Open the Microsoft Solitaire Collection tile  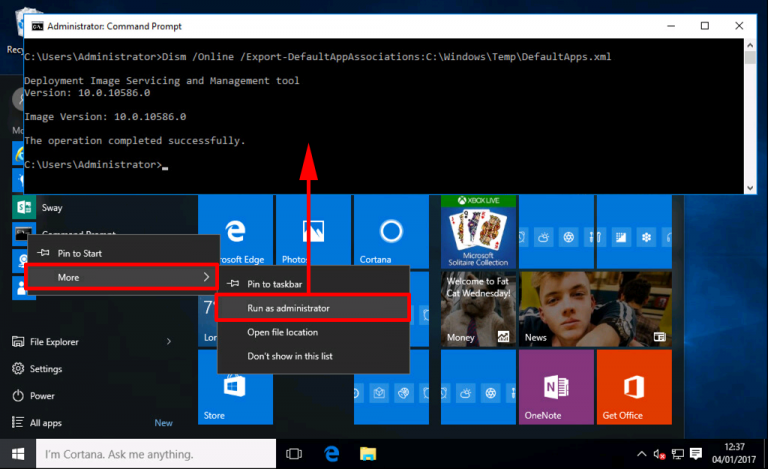(x=478, y=232)
